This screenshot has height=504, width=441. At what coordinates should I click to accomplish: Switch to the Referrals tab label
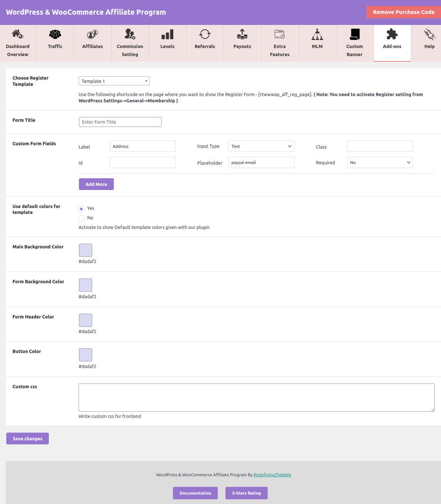point(205,47)
